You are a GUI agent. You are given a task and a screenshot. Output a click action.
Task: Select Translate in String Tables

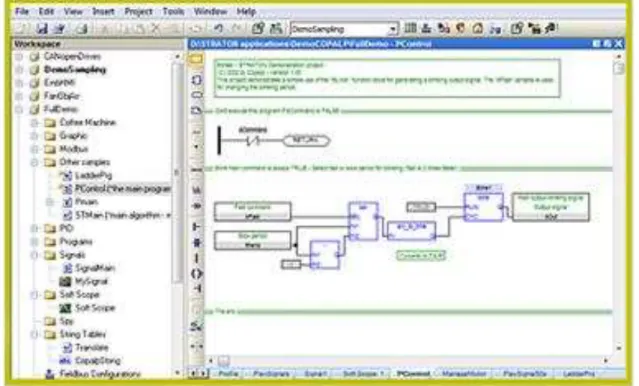(92, 348)
